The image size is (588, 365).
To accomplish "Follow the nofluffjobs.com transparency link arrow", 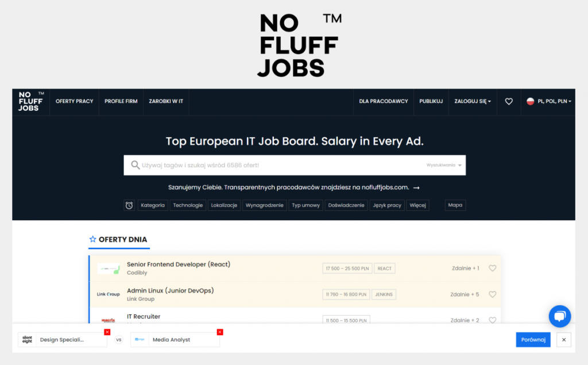I will (416, 187).
